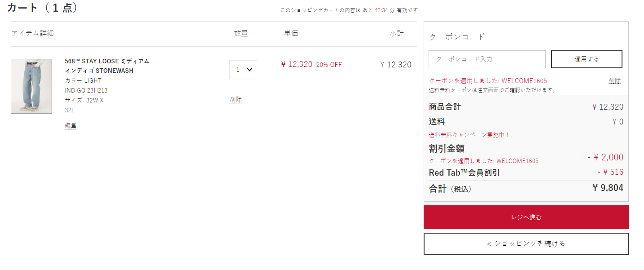Click the 20% OFF discount label
This screenshot has height=270, width=644.
329,65
